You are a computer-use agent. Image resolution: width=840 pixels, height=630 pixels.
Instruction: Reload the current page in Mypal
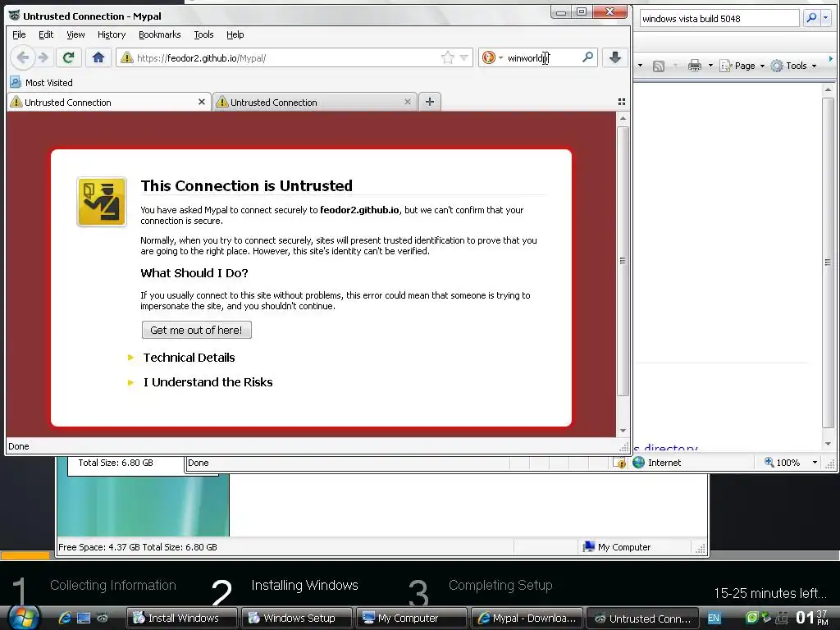click(x=69, y=57)
